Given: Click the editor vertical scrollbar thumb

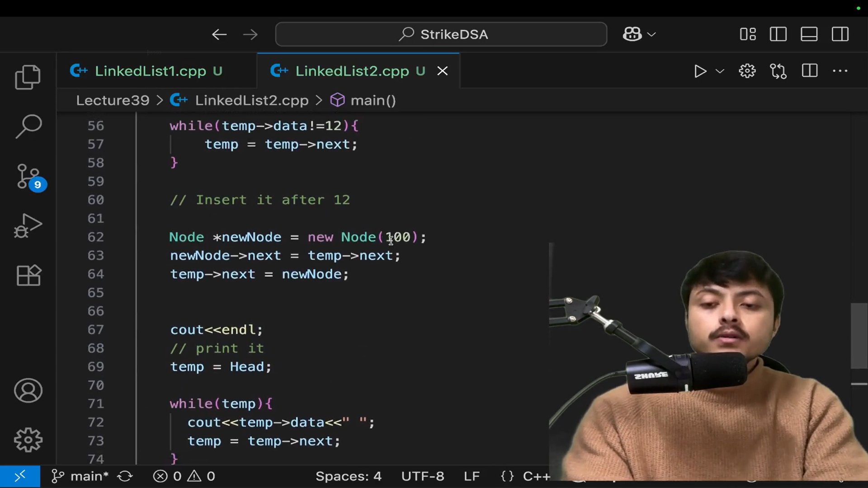Looking at the screenshot, I should coord(859,335).
